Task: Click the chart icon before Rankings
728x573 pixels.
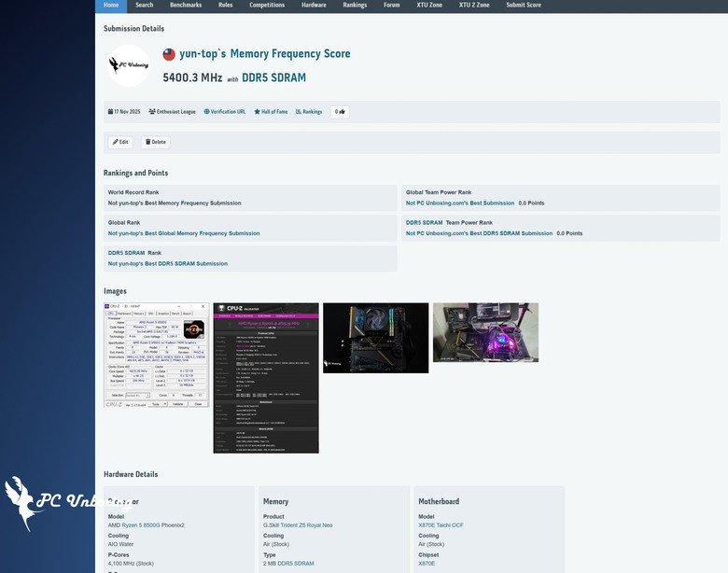Action: (299, 112)
